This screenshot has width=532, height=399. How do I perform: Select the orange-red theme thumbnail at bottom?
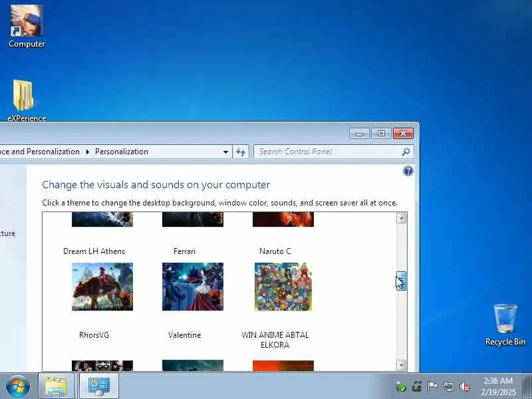coord(283,366)
